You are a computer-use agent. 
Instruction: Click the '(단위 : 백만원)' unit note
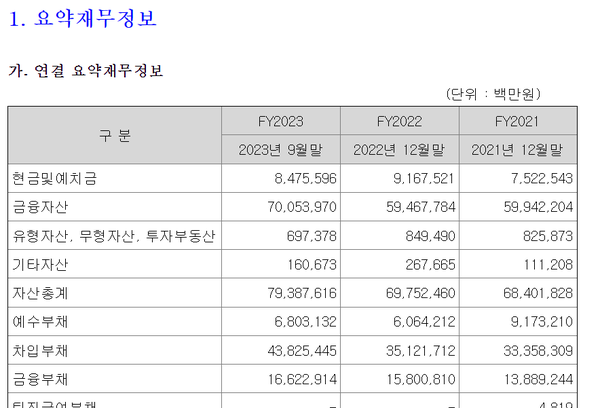click(492, 94)
